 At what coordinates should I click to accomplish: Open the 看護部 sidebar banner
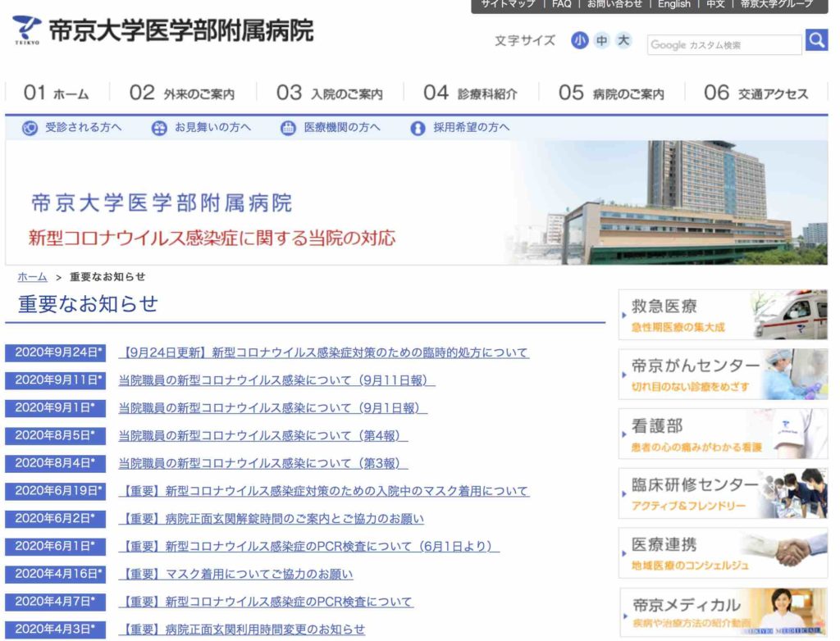(x=723, y=434)
